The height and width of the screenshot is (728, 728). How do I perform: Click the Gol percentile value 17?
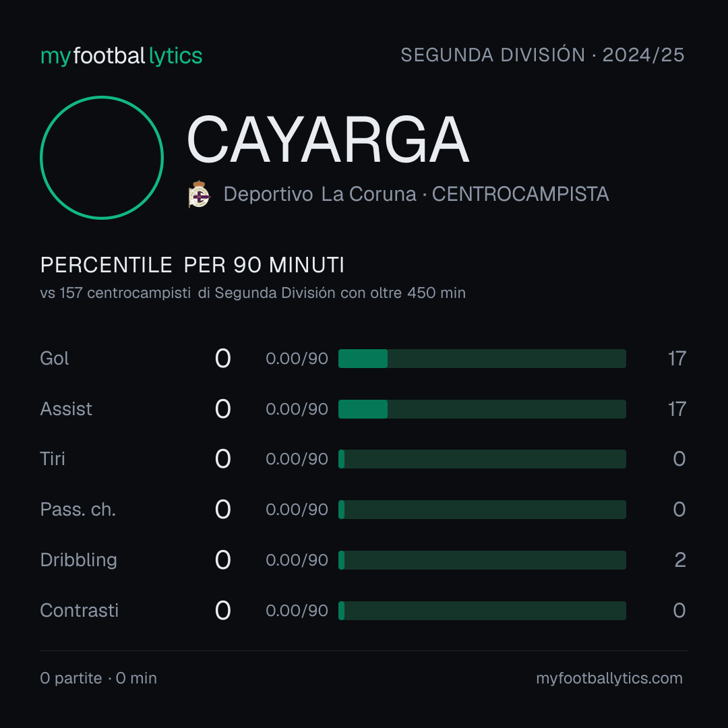pos(677,359)
